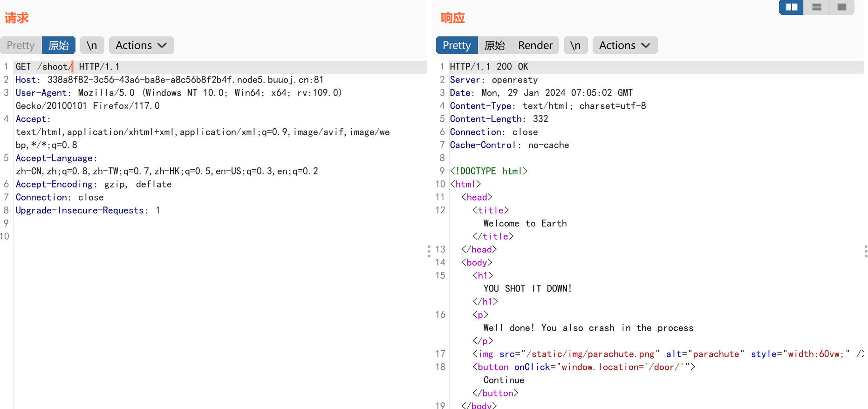
Task: Click the 'Continue' button text in response
Action: 504,380
